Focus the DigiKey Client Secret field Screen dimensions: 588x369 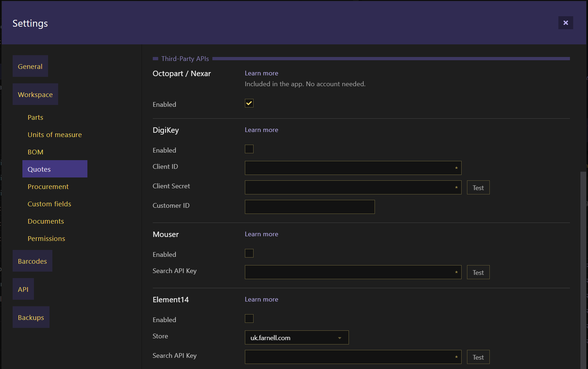[x=353, y=187]
